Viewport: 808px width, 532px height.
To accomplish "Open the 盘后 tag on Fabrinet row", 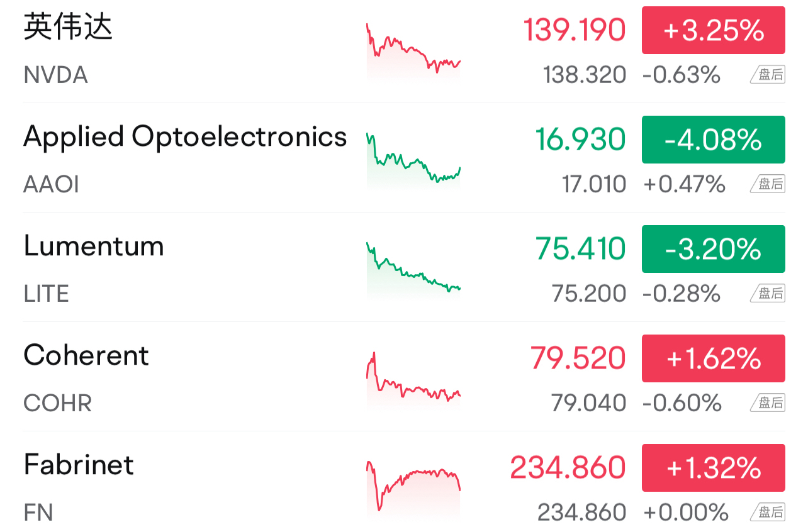I will tap(768, 513).
